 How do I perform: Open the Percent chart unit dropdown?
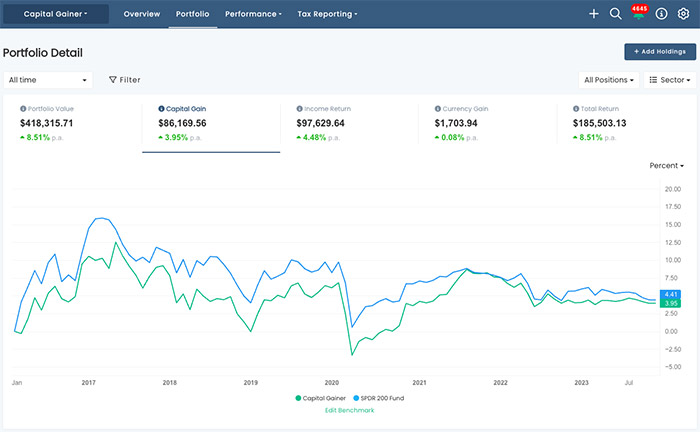(666, 165)
